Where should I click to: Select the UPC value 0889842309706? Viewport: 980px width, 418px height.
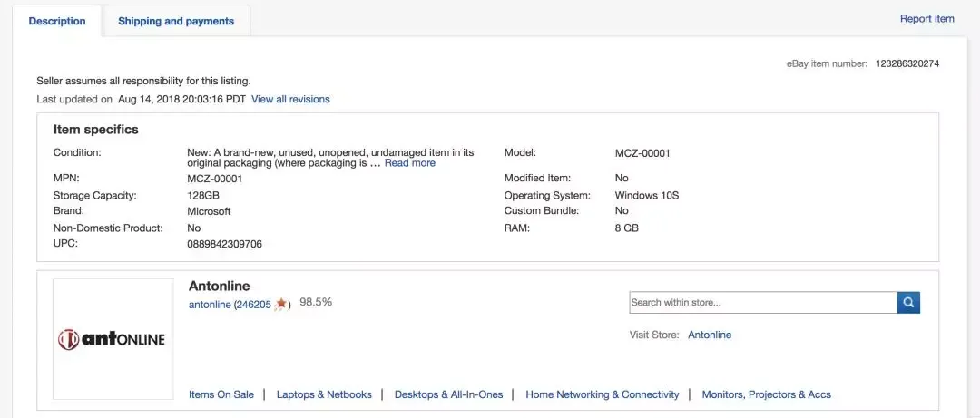tap(224, 244)
